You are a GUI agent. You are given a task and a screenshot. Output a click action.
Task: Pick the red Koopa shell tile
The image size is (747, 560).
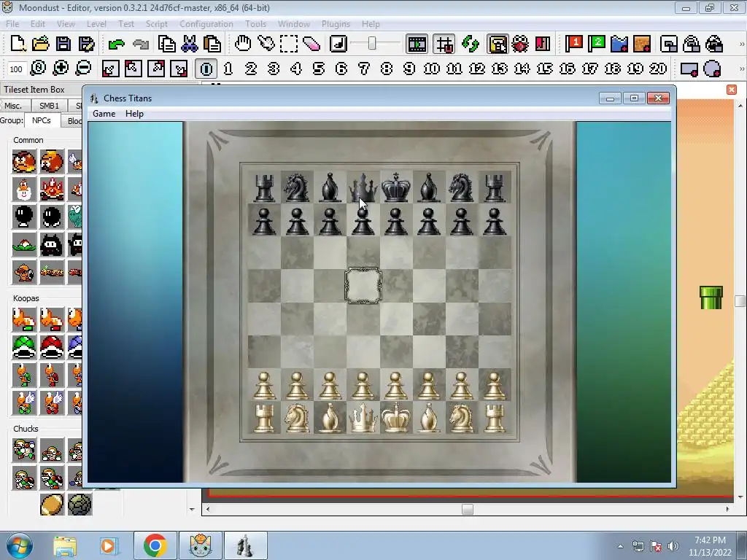pyautogui.click(x=52, y=347)
